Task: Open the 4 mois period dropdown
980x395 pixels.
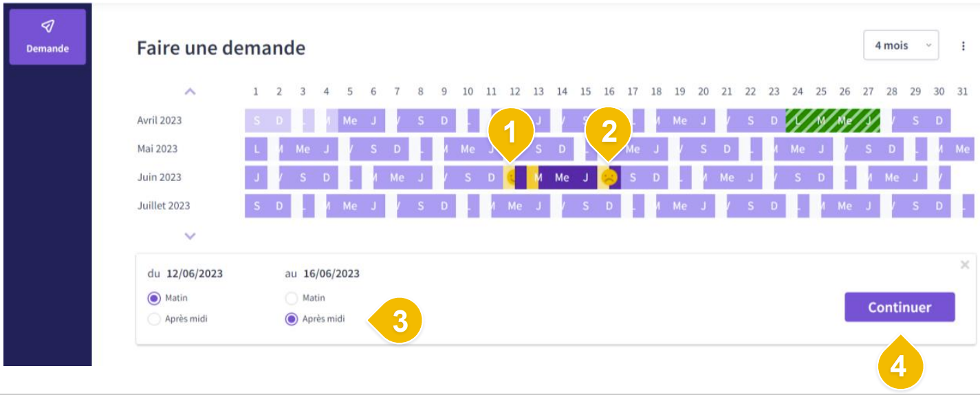Action: [901, 45]
